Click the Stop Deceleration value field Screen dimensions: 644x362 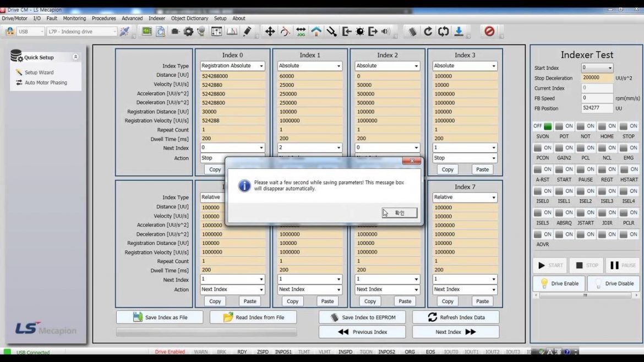[597, 78]
